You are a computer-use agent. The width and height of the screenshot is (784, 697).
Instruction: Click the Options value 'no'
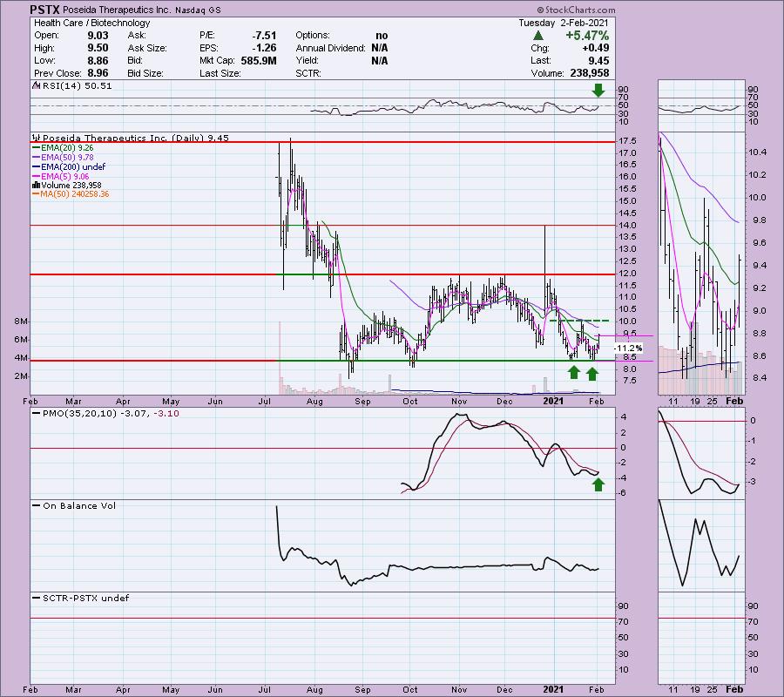coord(382,36)
